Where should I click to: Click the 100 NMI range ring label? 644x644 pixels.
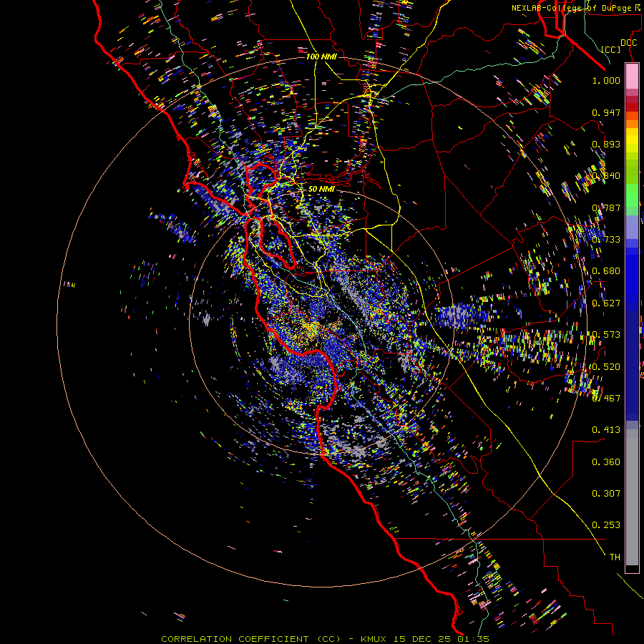[321, 57]
